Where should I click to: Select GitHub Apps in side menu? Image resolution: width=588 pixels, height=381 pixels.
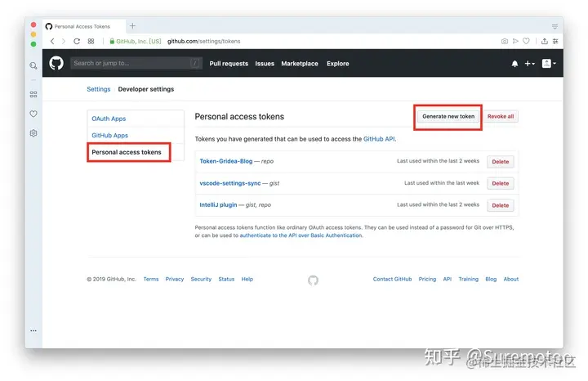point(109,135)
